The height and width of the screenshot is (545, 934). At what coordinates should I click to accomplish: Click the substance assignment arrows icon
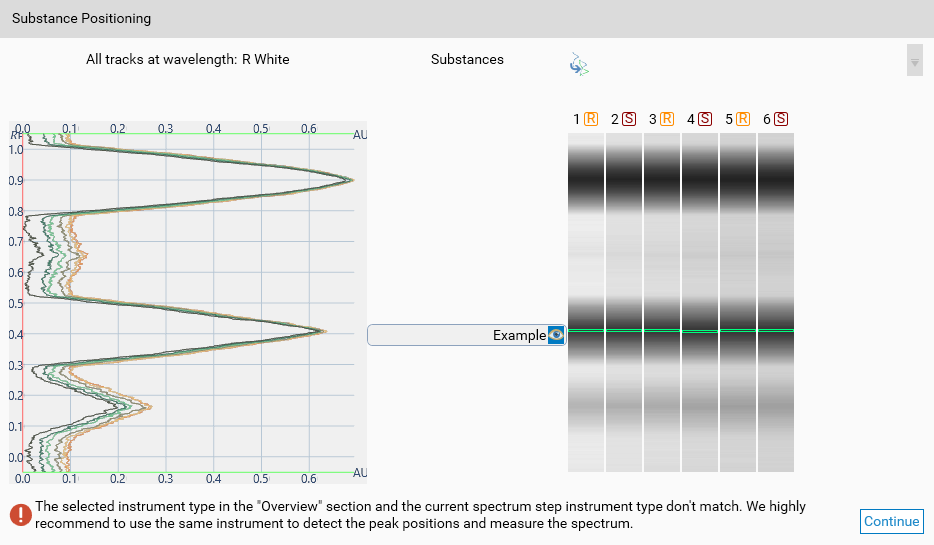tap(579, 64)
